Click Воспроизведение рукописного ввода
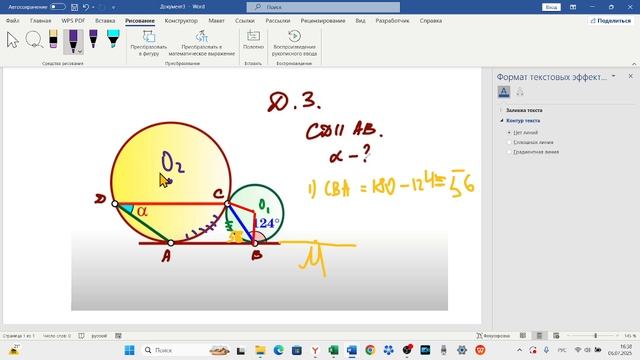The image size is (640, 360). [x=294, y=43]
